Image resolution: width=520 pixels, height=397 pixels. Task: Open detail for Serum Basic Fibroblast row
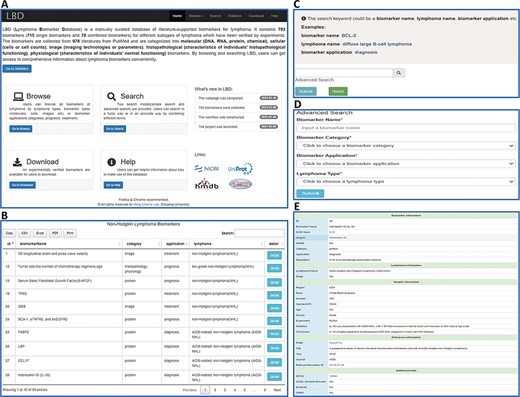click(x=274, y=283)
